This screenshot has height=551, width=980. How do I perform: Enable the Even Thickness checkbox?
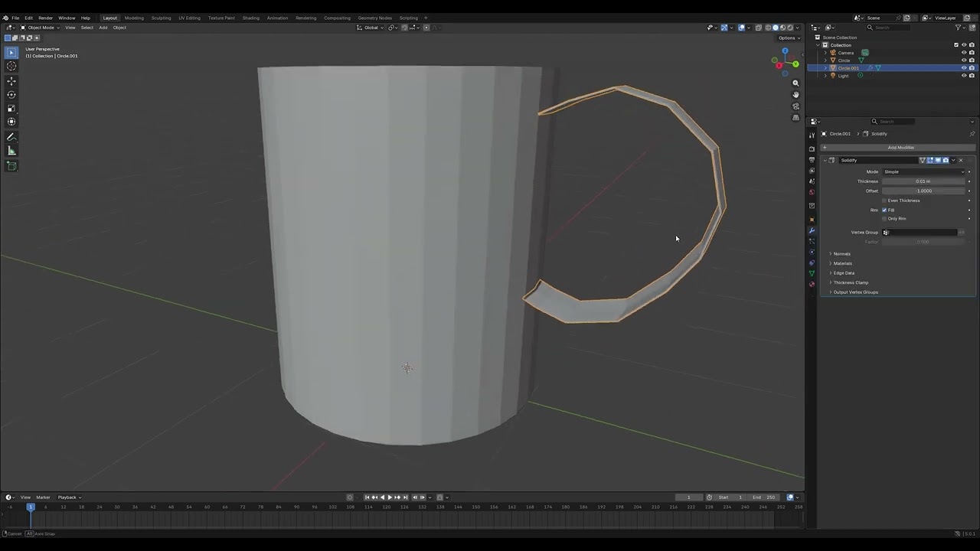pyautogui.click(x=884, y=201)
